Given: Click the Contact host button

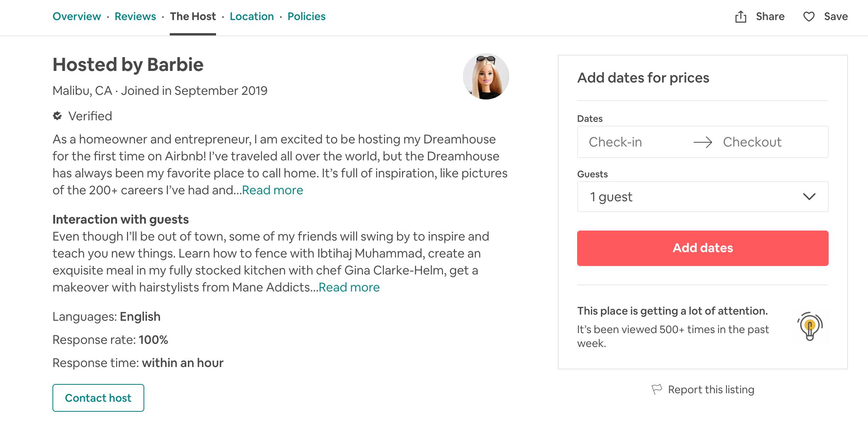Looking at the screenshot, I should tap(98, 398).
